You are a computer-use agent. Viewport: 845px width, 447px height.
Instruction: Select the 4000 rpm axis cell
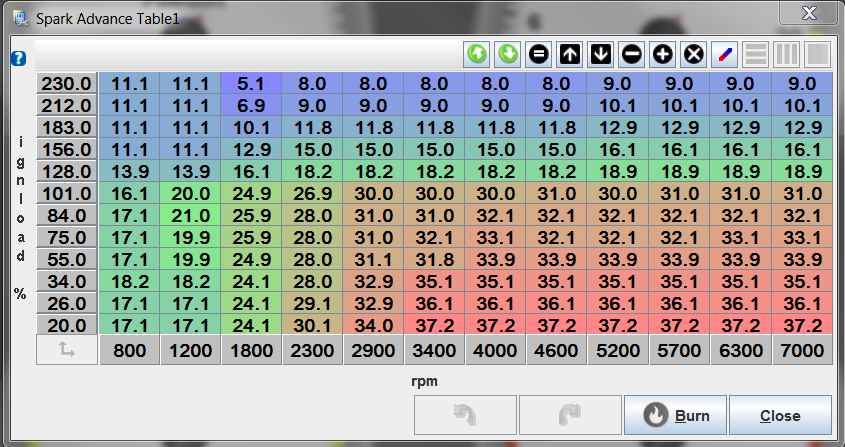[495, 350]
